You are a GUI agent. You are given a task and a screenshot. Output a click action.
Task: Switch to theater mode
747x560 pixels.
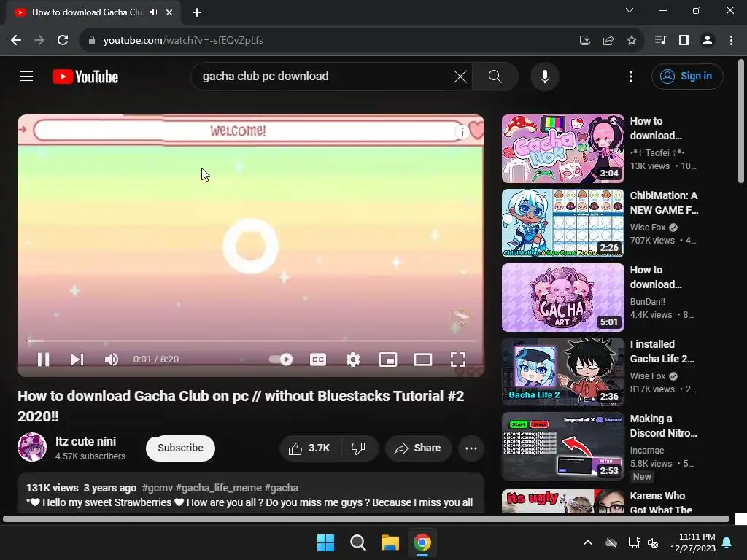pos(422,359)
